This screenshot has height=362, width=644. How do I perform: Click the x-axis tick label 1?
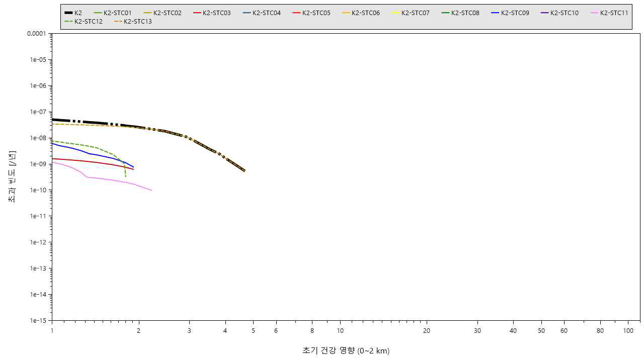tap(52, 331)
